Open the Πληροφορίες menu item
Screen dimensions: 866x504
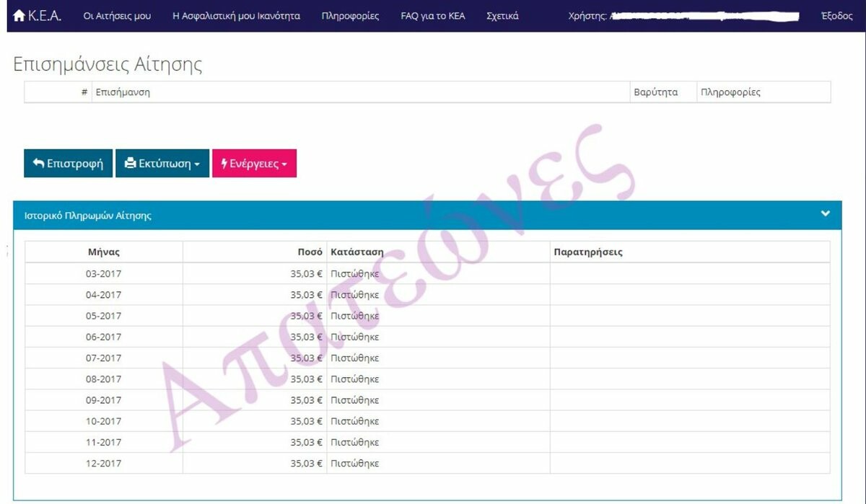click(x=350, y=16)
